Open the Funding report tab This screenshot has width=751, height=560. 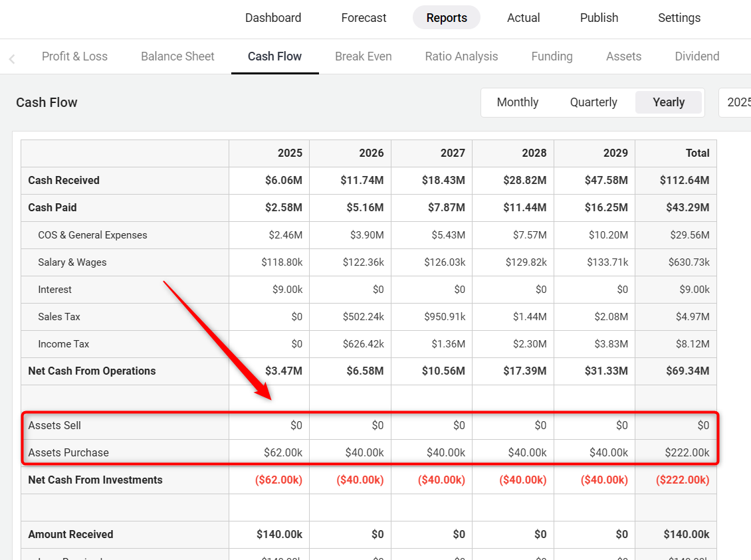click(552, 56)
